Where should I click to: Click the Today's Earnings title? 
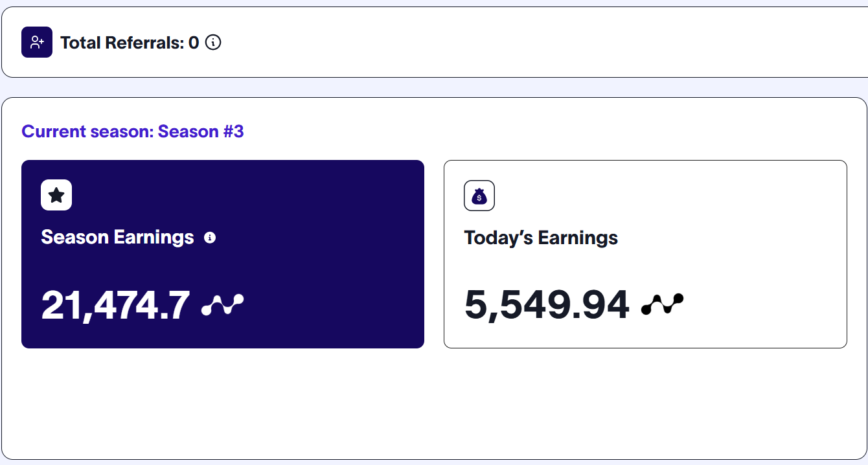pos(541,238)
